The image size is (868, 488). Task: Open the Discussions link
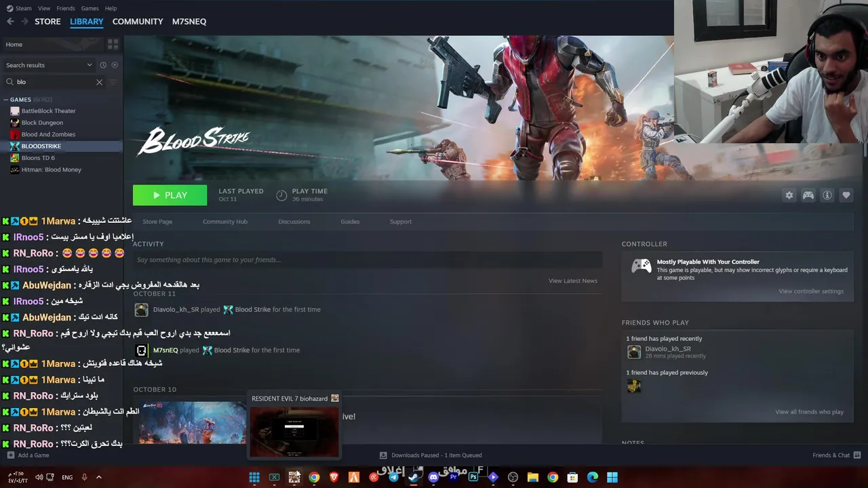(x=294, y=222)
